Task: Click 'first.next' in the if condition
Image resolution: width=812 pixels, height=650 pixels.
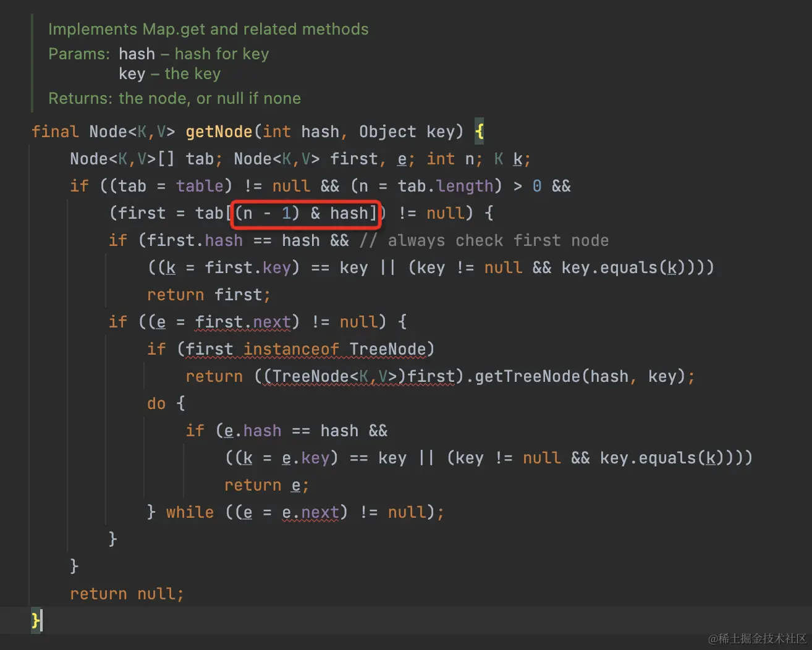Action: coord(243,322)
